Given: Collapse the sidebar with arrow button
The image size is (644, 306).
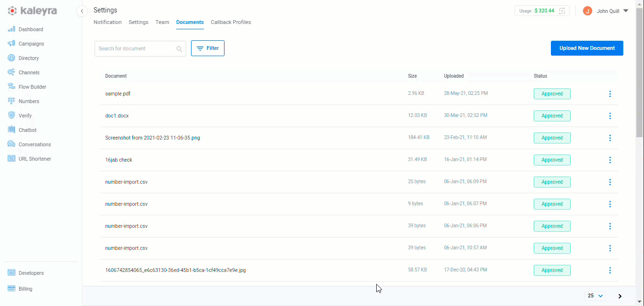Looking at the screenshot, I should coord(83,11).
